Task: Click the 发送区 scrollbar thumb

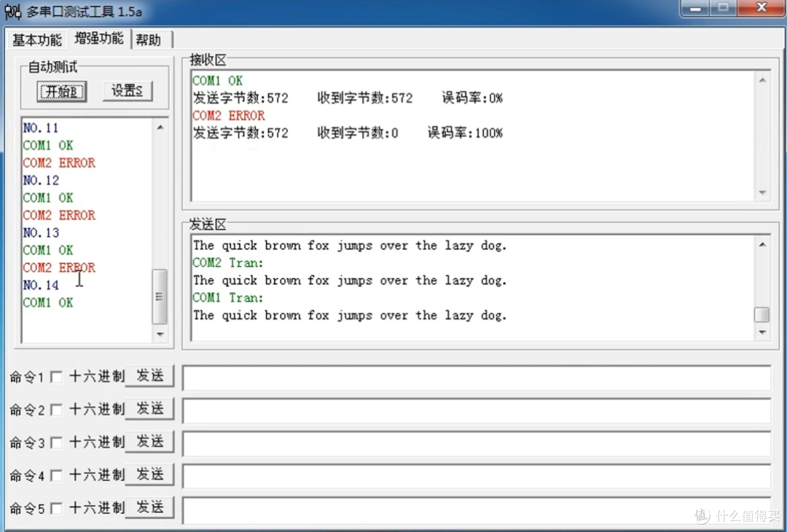Action: point(762,315)
